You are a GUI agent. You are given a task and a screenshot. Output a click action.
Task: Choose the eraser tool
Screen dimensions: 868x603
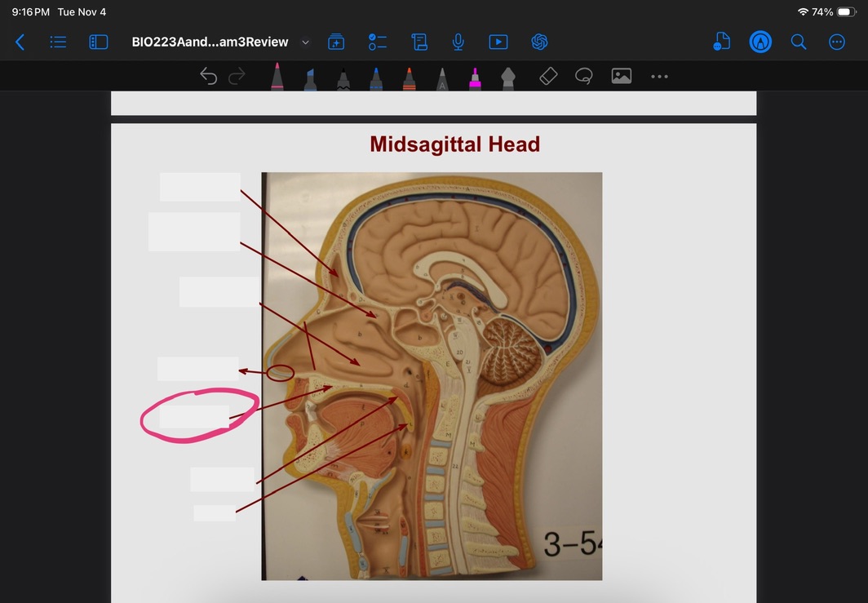click(548, 76)
